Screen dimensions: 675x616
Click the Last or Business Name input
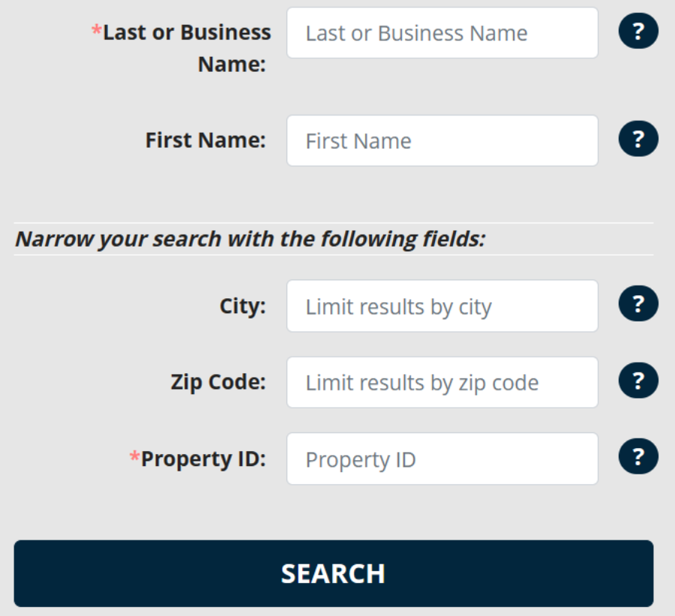pos(442,33)
